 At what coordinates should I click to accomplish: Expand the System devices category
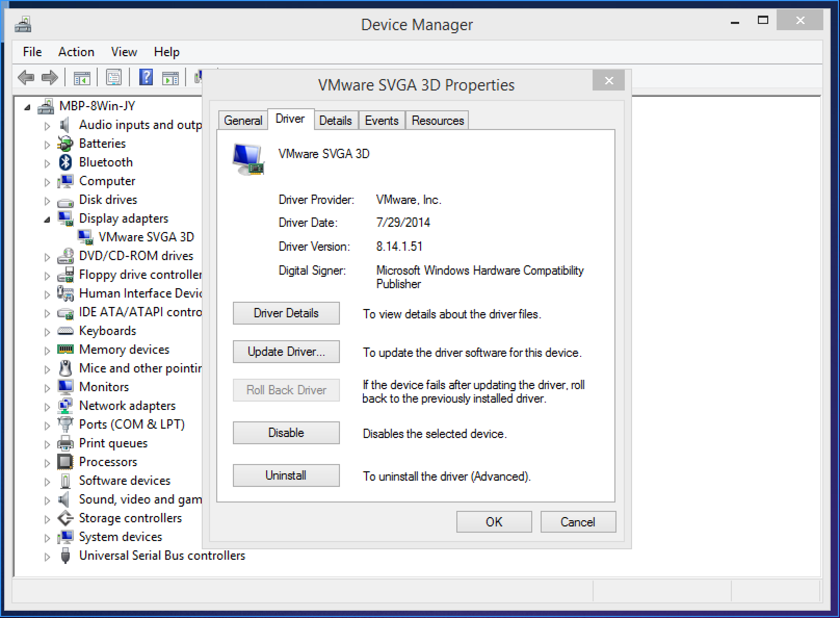47,538
